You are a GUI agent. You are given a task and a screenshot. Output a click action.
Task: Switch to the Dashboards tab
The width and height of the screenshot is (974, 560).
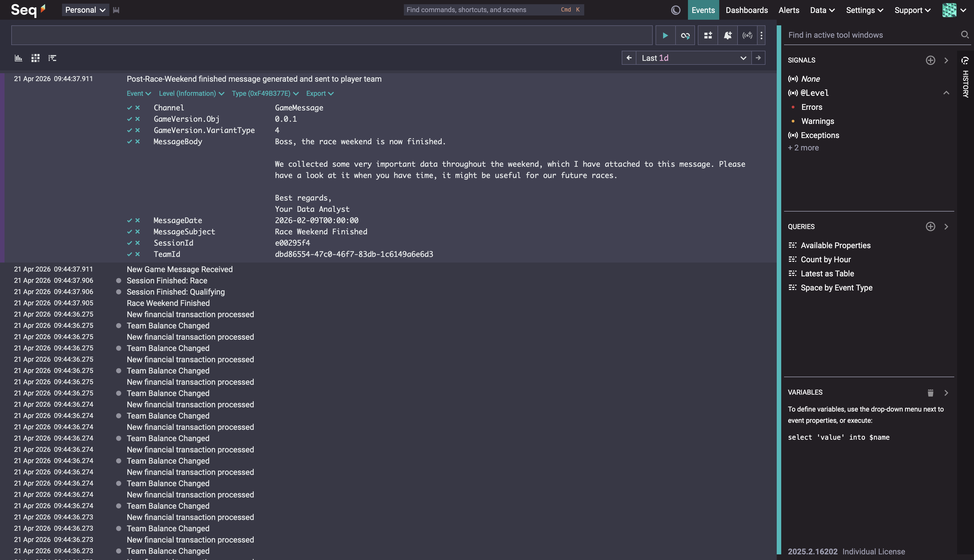[746, 10]
